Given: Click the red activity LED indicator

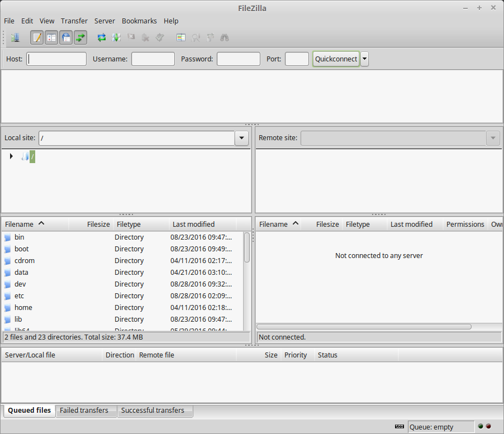Looking at the screenshot, I should (488, 427).
